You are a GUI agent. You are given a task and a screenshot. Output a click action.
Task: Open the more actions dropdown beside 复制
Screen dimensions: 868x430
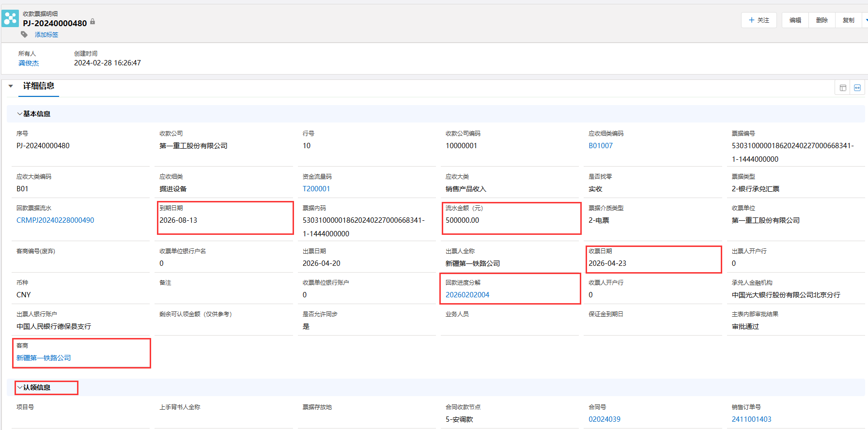click(x=866, y=20)
